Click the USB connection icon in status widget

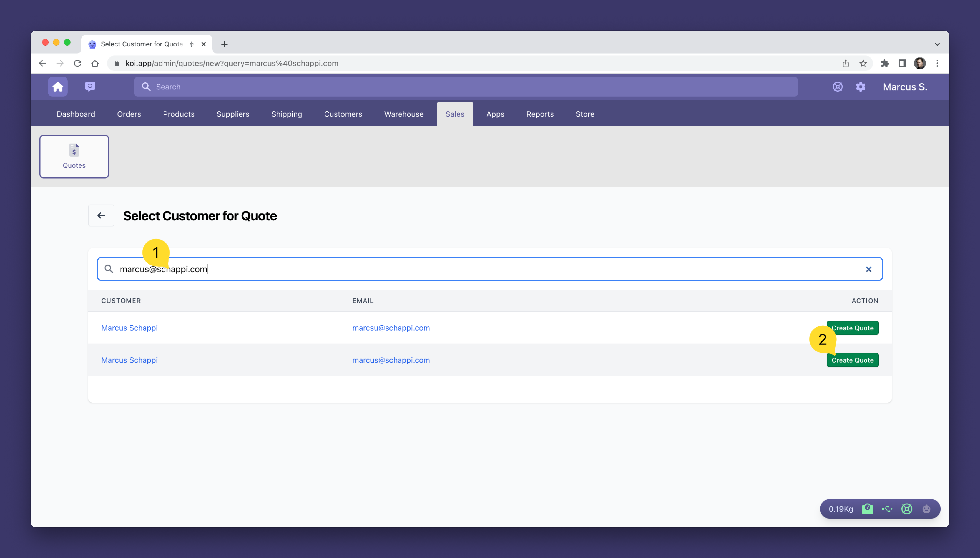[887, 509]
